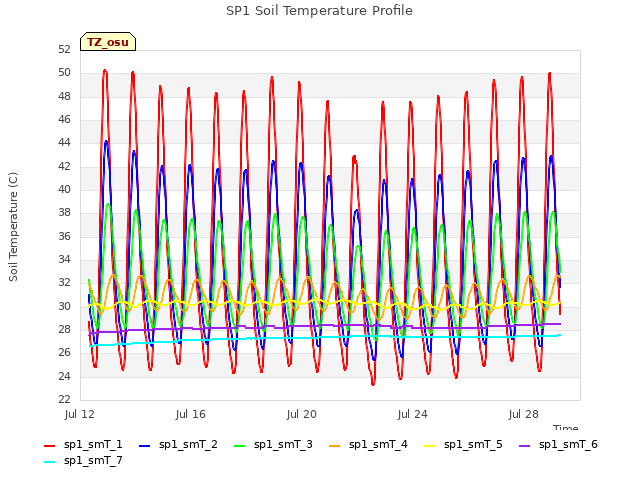Click the Soil Temperature (C) axis label

pos(13,227)
